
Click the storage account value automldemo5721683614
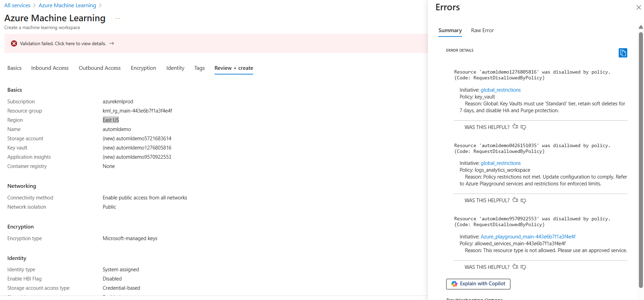pyautogui.click(x=137, y=139)
